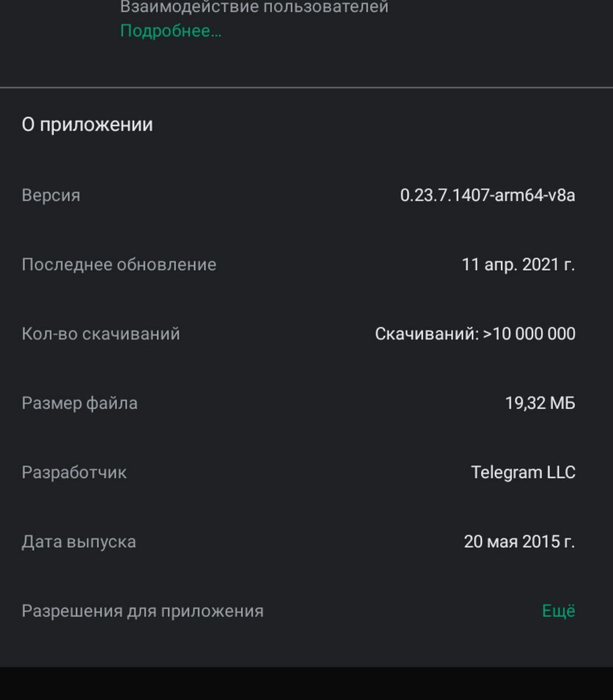Click the 'О приложении' section heading
This screenshot has width=613, height=700.
coord(87,125)
